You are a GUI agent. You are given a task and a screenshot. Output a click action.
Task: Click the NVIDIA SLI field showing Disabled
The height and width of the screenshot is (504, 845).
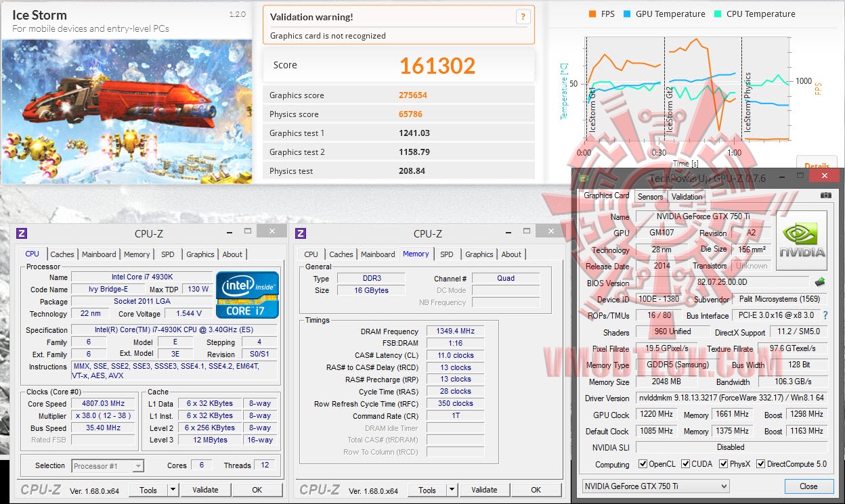click(x=731, y=447)
